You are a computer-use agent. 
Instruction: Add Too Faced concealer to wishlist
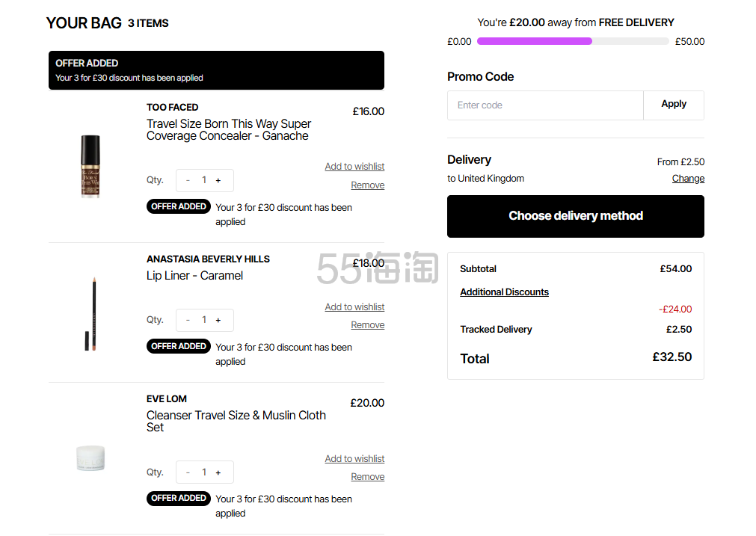(354, 167)
